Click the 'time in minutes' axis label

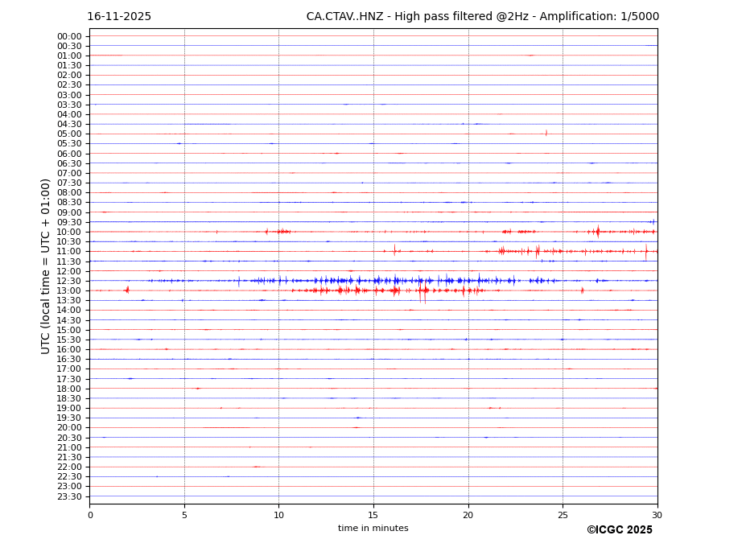pos(373,529)
